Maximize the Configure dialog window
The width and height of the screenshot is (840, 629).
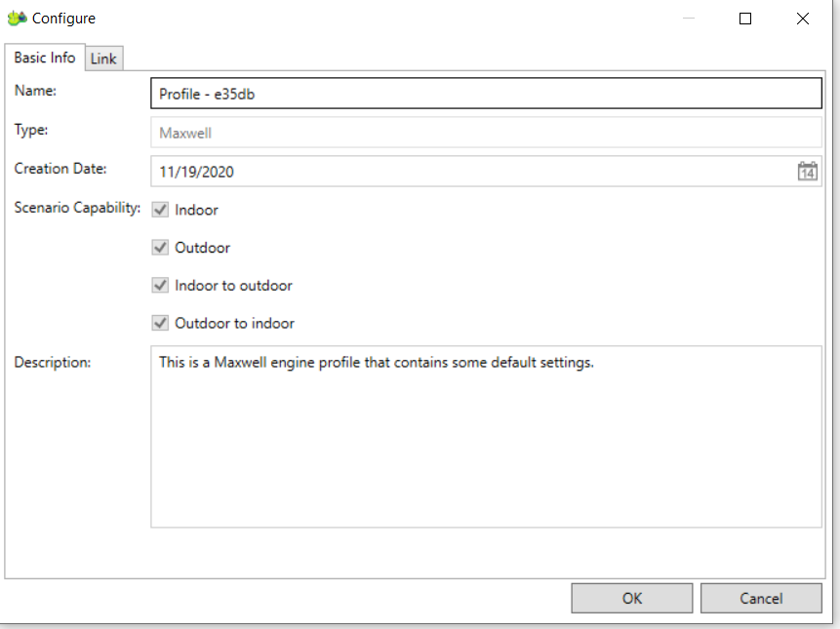[745, 19]
